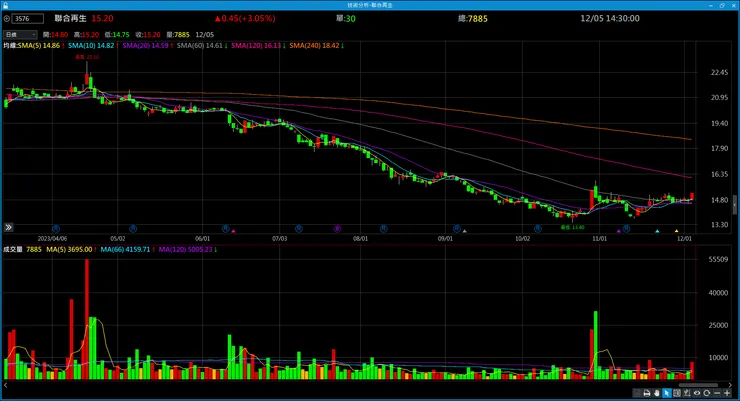Click the circle marker after 11/01
The width and height of the screenshot is (740, 401).
[x=626, y=229]
